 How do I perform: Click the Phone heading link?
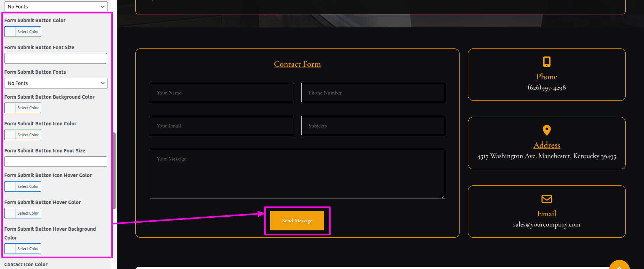coord(547,77)
